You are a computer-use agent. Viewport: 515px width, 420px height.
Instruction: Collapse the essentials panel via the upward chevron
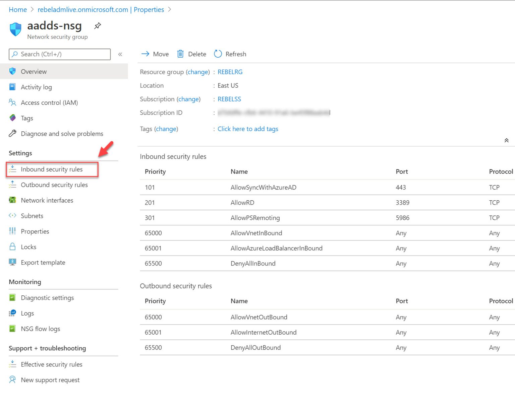coord(506,140)
